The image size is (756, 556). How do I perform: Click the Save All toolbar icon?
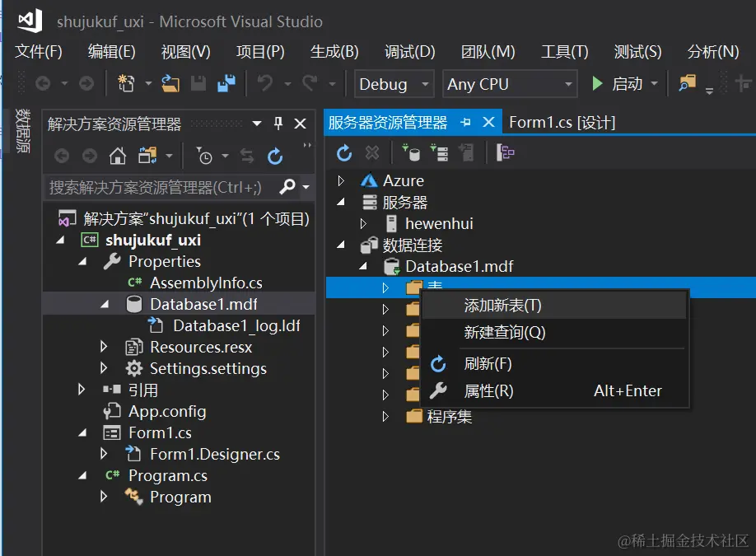[226, 83]
